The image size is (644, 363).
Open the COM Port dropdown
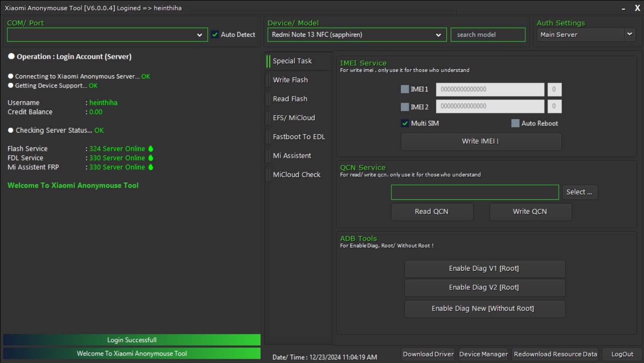[107, 35]
